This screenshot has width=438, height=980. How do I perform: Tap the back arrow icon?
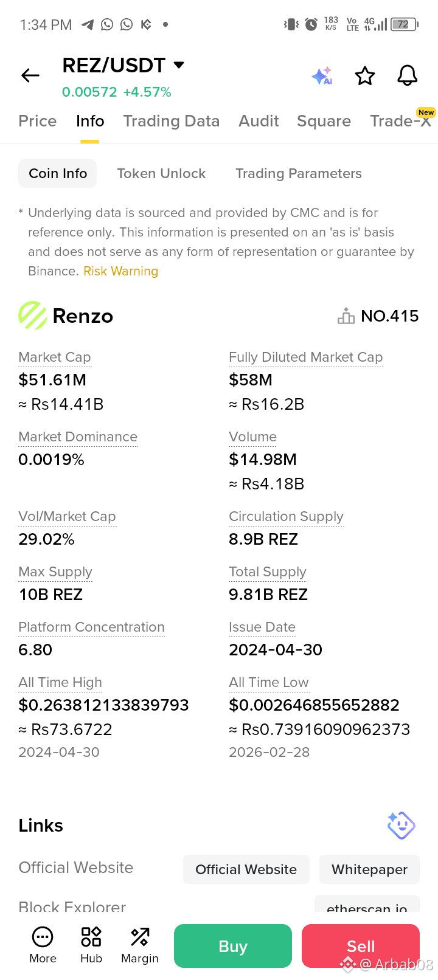click(30, 75)
